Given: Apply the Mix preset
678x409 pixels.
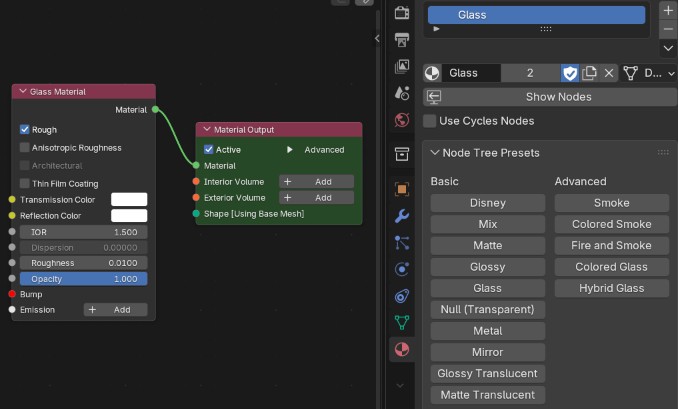Looking at the screenshot, I should coord(488,224).
